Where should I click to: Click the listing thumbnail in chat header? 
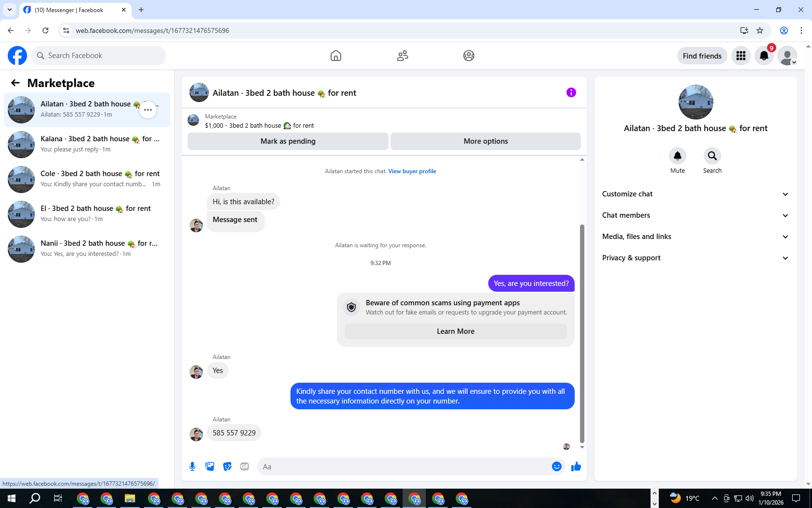199,92
